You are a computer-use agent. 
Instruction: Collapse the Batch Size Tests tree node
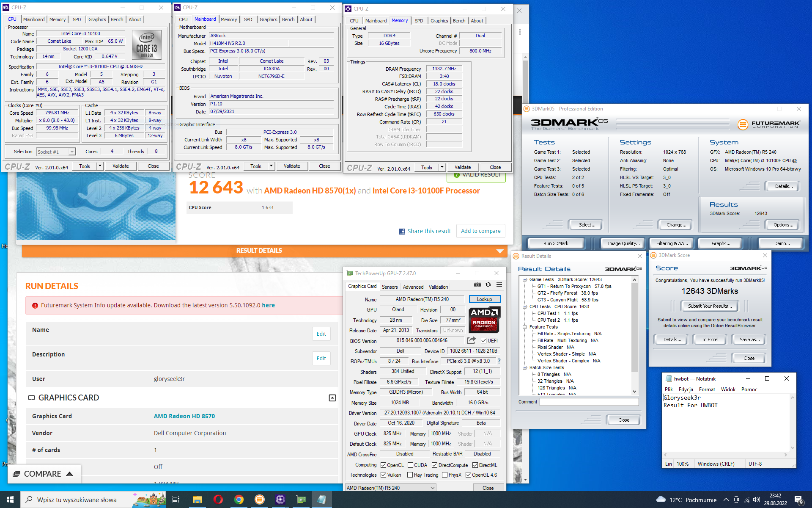tap(524, 367)
